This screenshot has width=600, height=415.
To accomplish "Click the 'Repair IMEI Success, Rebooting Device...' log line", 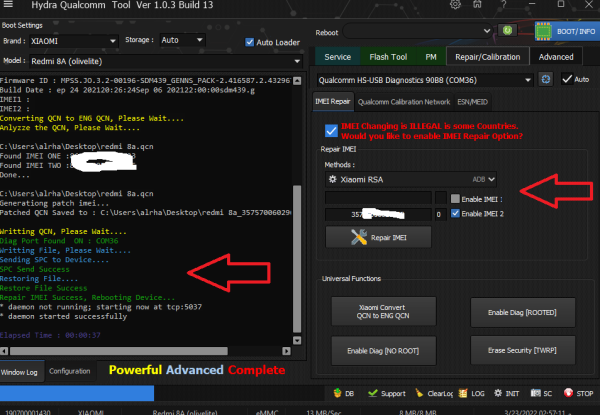I will click(x=87, y=298).
